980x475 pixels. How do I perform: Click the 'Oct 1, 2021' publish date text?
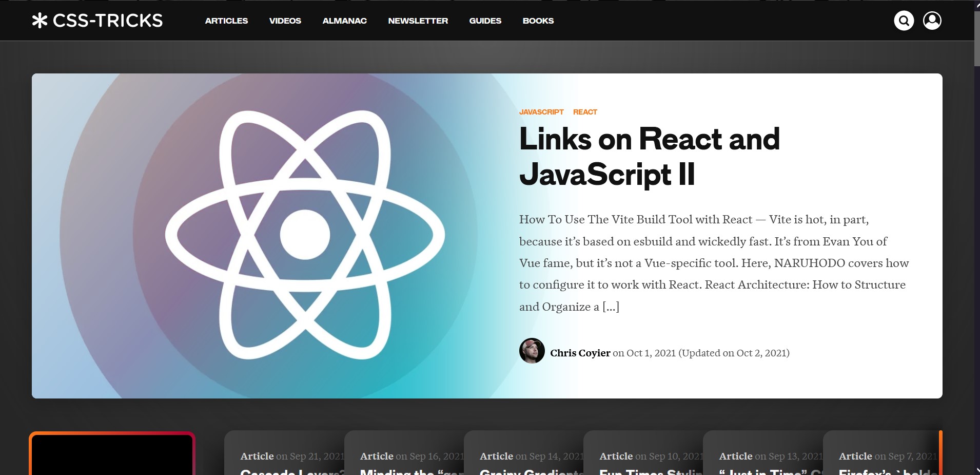pyautogui.click(x=651, y=353)
